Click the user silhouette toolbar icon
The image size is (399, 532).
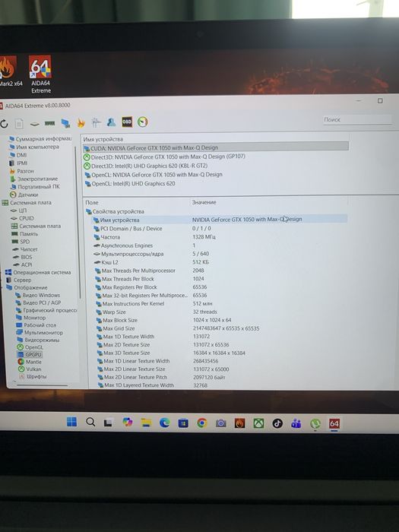111,122
